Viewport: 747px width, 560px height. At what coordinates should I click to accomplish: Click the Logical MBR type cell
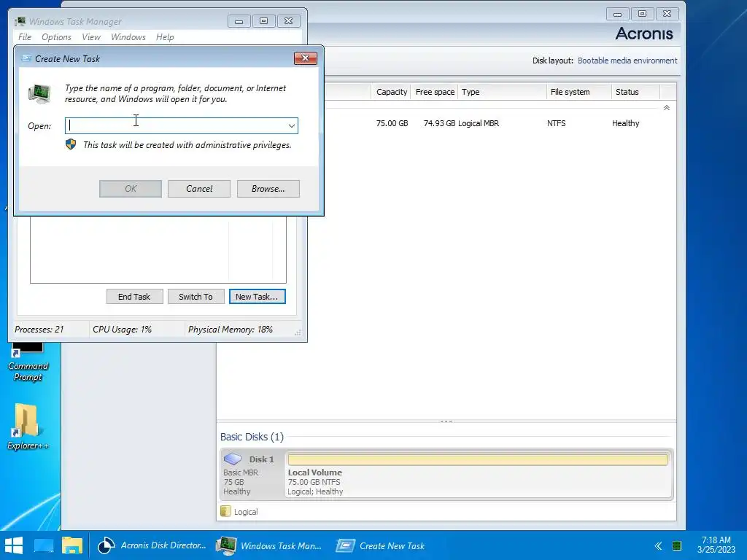click(x=479, y=123)
